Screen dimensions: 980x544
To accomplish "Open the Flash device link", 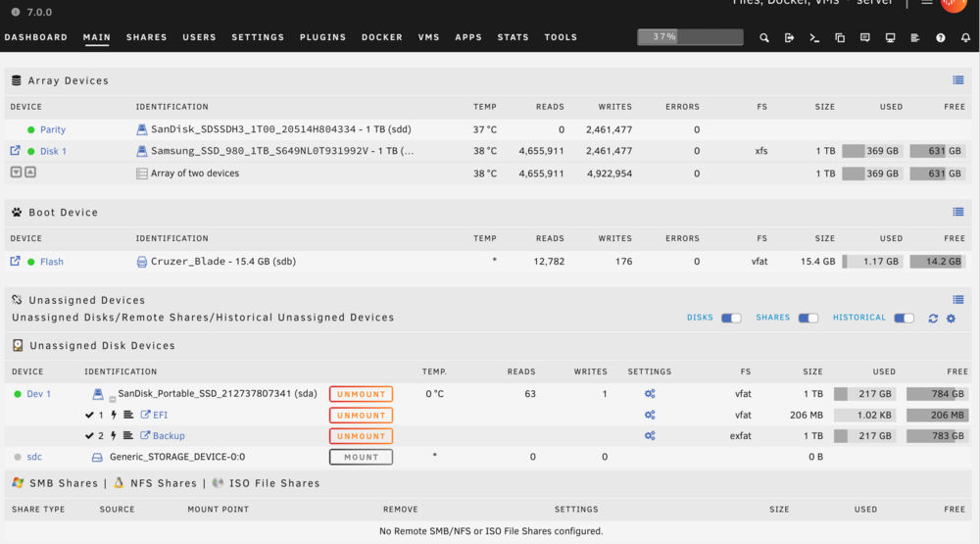I will (52, 262).
